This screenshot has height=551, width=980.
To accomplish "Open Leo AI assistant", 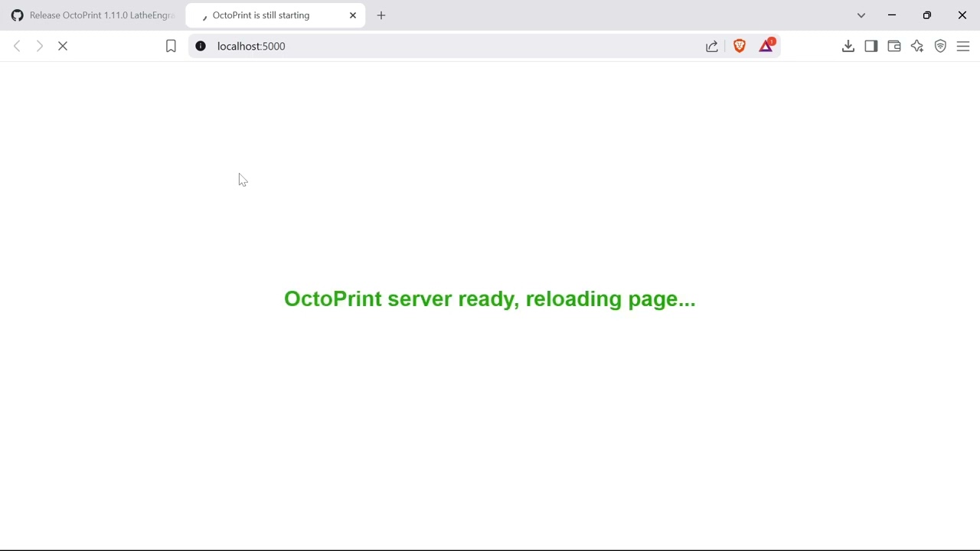I will click(x=917, y=46).
